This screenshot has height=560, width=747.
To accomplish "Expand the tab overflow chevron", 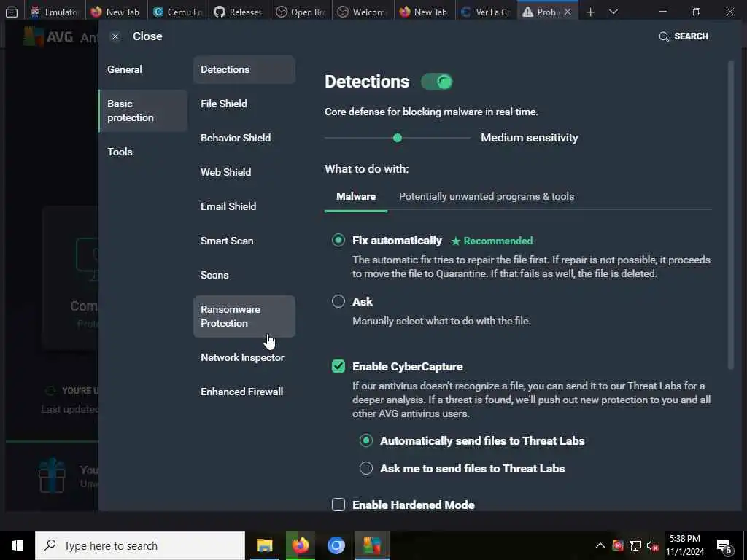I will (614, 12).
